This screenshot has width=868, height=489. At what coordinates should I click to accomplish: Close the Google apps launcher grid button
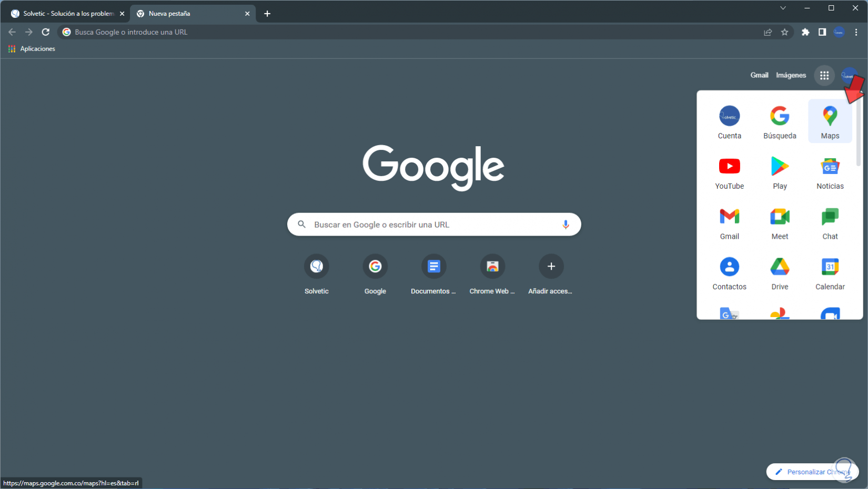tap(824, 76)
